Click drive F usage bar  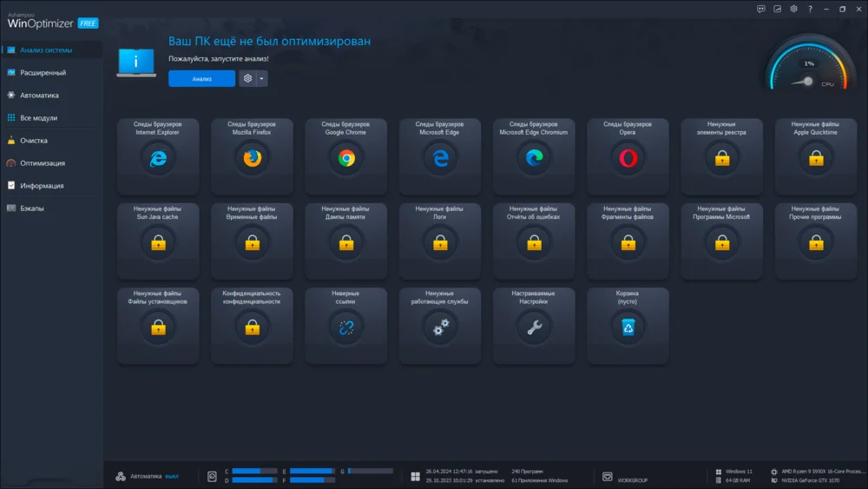pyautogui.click(x=312, y=480)
